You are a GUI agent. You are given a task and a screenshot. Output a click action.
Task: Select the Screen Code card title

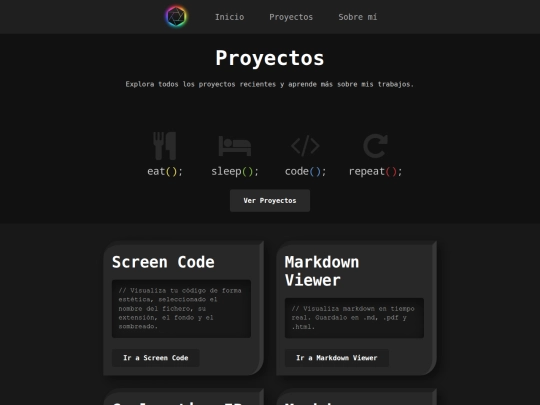click(x=163, y=262)
